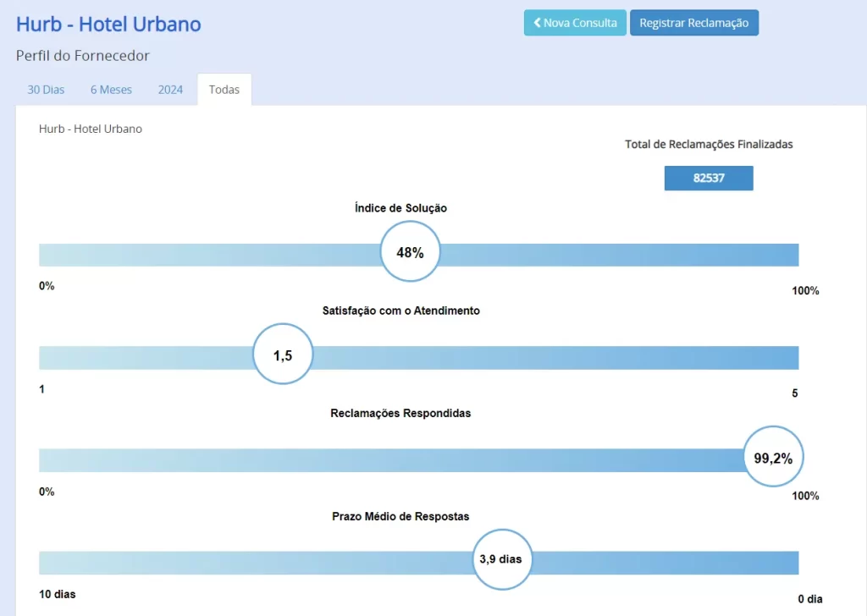This screenshot has width=867, height=616.
Task: Click the Hurb - Hotel Urbano page title
Action: pos(108,24)
